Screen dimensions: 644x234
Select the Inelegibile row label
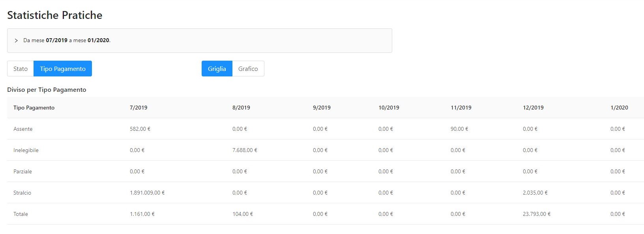click(x=26, y=150)
